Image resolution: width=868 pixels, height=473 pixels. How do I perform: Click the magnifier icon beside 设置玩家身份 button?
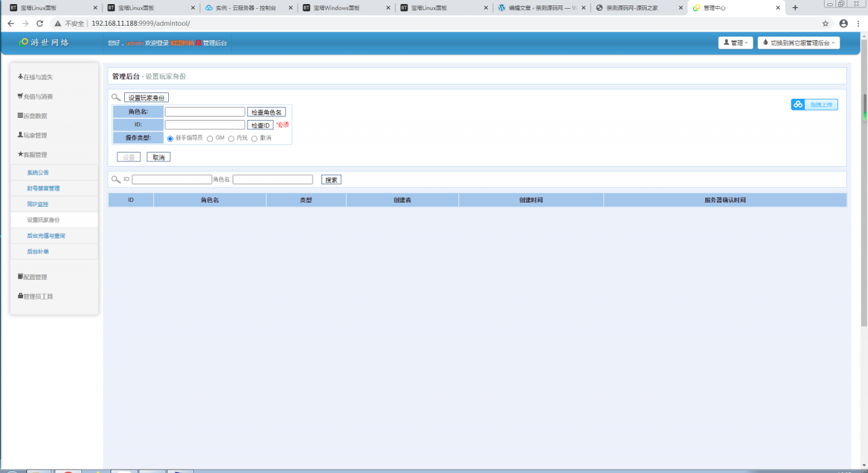click(x=116, y=98)
